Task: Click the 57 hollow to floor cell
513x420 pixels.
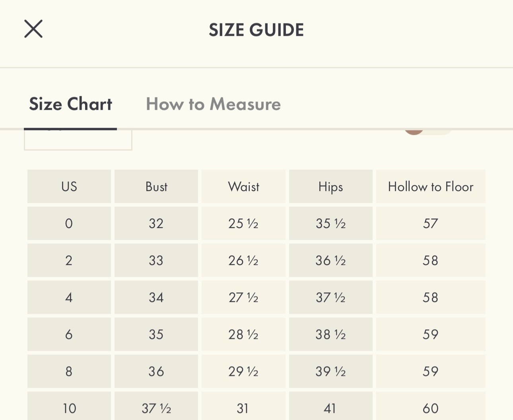Action: pos(431,223)
